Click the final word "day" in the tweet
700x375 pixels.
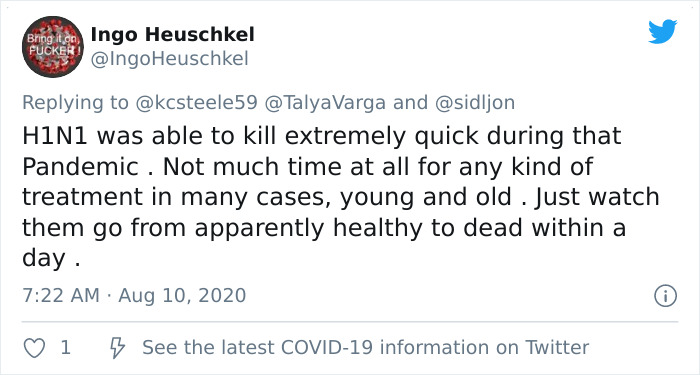(44, 259)
